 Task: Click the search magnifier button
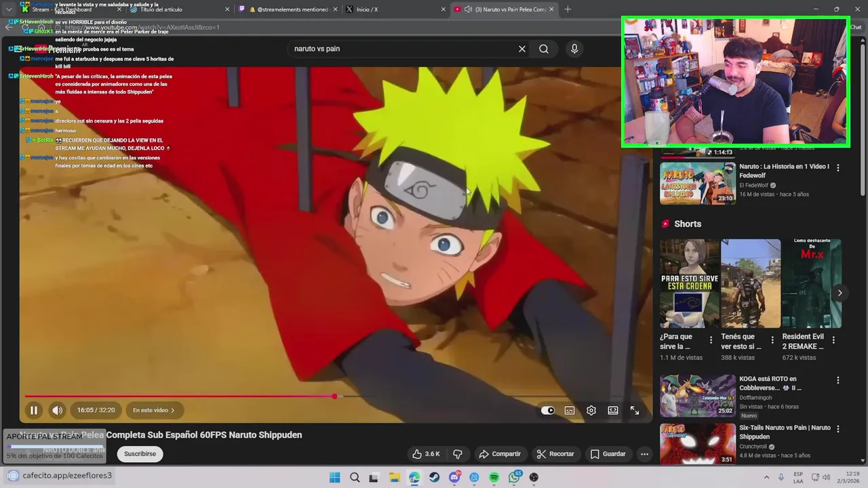(544, 49)
